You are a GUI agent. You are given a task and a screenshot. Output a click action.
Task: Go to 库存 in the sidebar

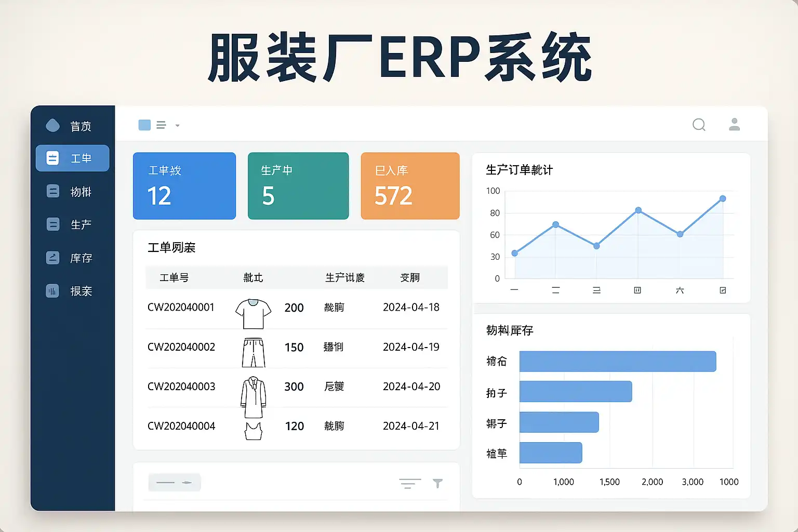[73, 258]
